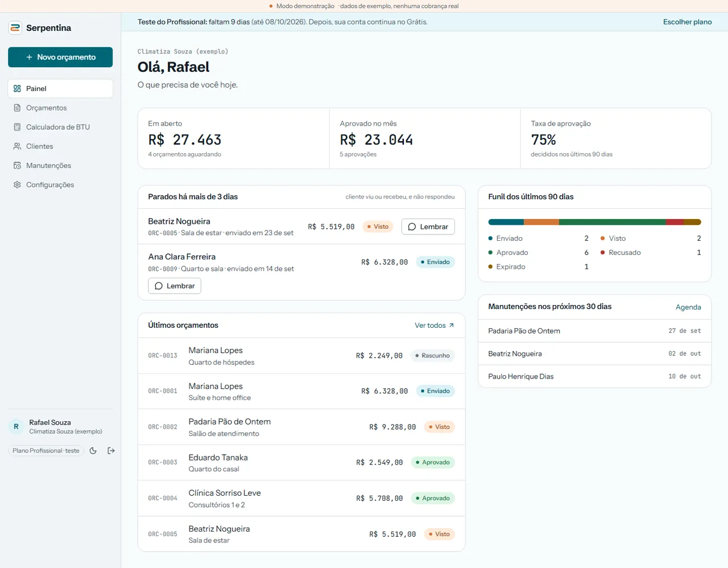This screenshot has height=568, width=728.
Task: Click the Clientes people icon
Action: pyautogui.click(x=17, y=146)
